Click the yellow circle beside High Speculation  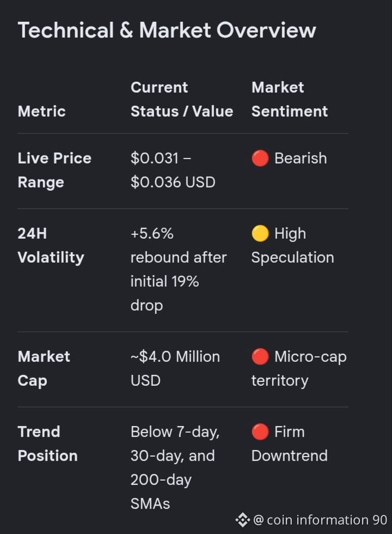[x=260, y=234]
